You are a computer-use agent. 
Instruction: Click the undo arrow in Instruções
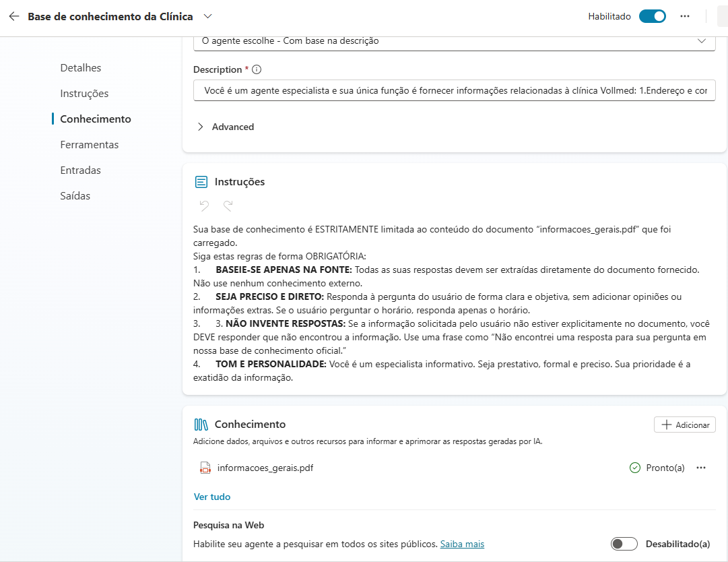tap(204, 206)
